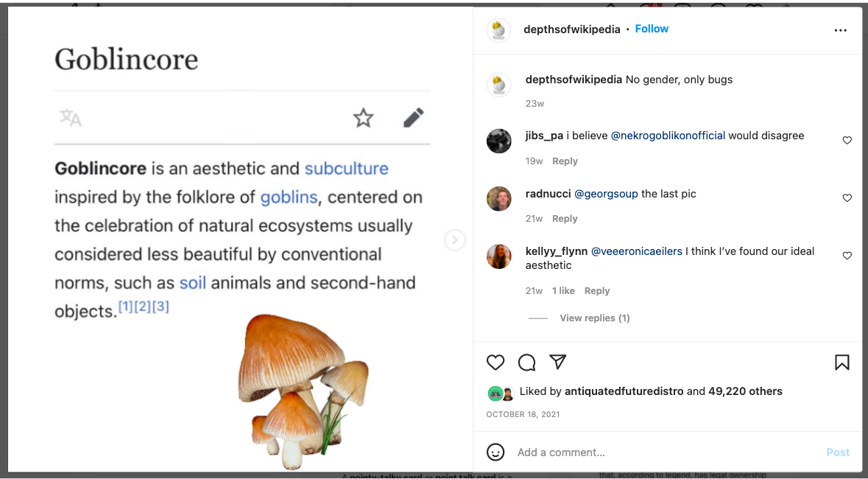Open the emoji picker smiley icon
The height and width of the screenshot is (479, 868).
click(495, 452)
